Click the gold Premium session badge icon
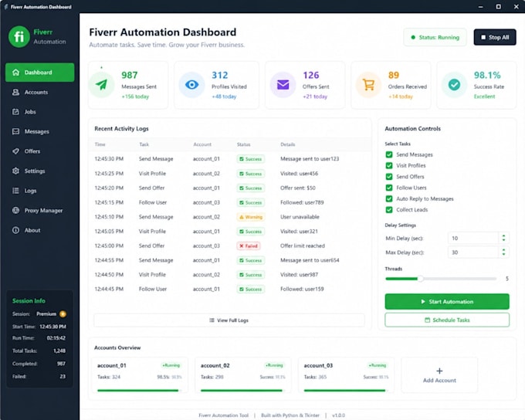 click(63, 313)
